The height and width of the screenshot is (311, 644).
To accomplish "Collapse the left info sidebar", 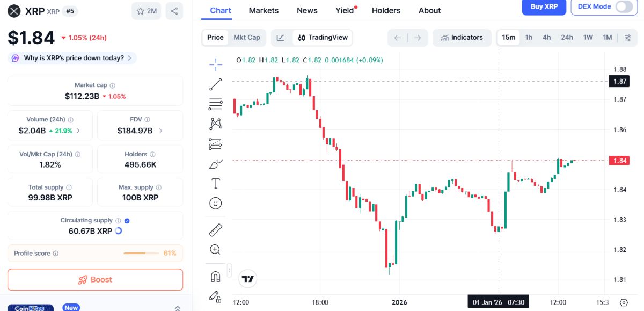I will (x=177, y=307).
